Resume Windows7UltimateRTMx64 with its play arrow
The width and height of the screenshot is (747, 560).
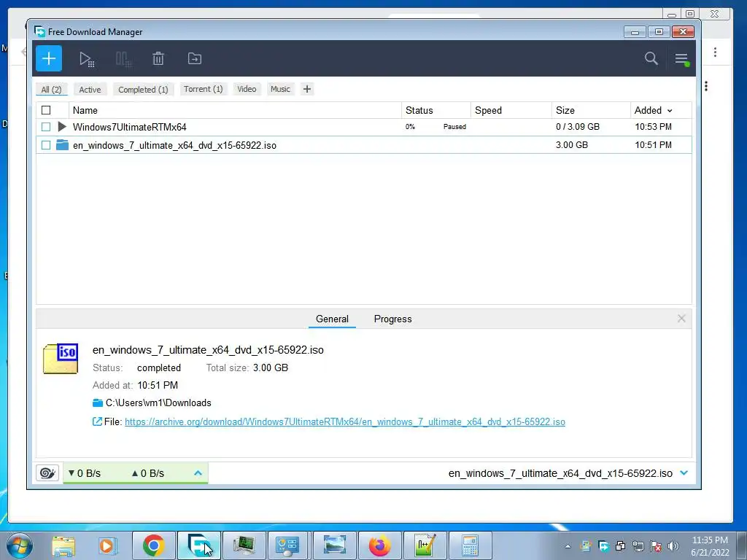click(62, 127)
